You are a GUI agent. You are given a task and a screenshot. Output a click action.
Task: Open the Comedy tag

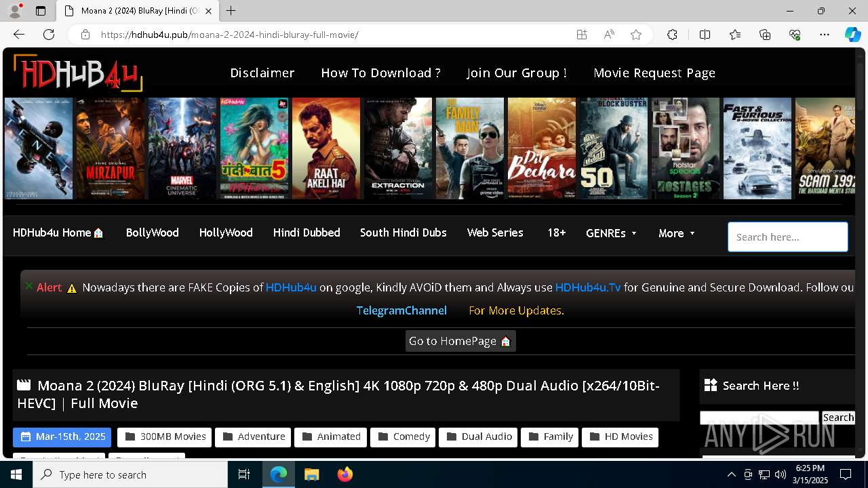pos(403,436)
